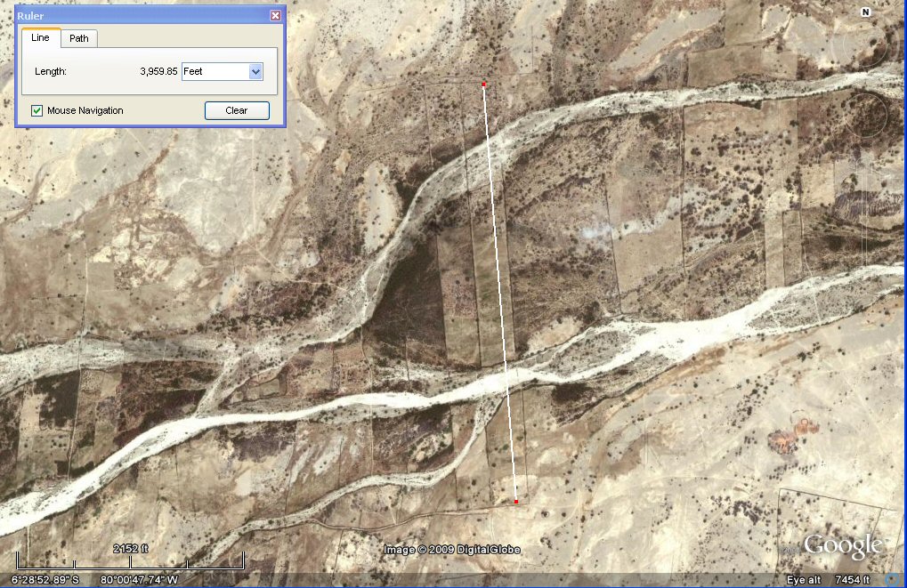Select the ruler line's top red endpoint
907x588 pixels.
pos(484,85)
